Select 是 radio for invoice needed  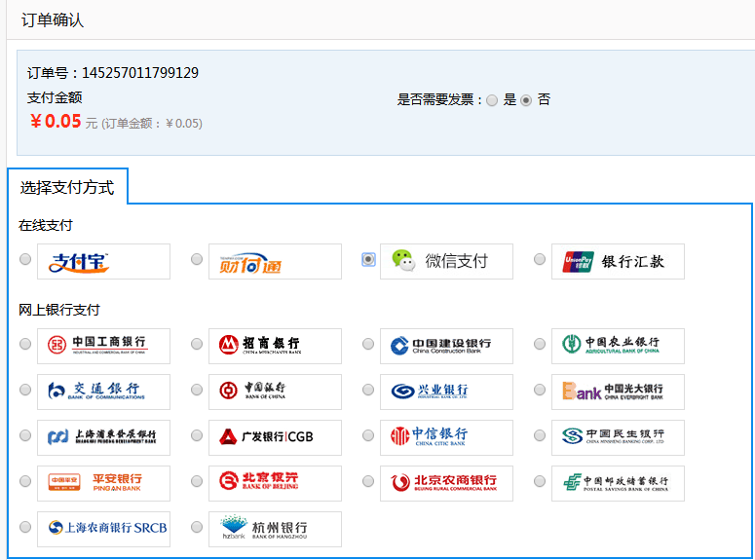[492, 100]
